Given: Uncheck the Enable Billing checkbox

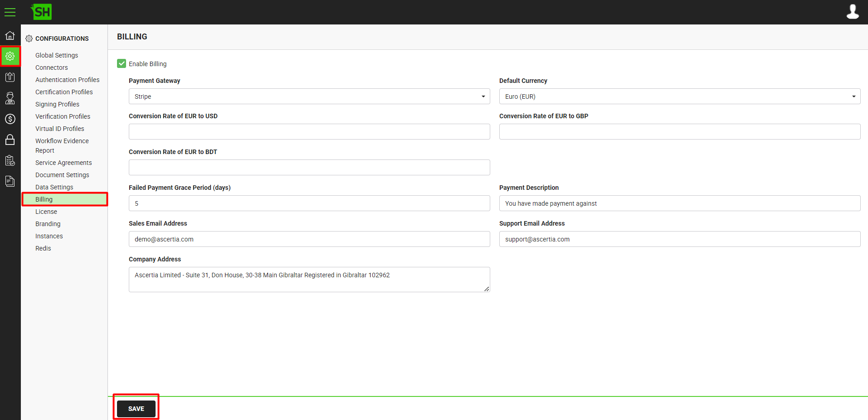Looking at the screenshot, I should [x=122, y=63].
